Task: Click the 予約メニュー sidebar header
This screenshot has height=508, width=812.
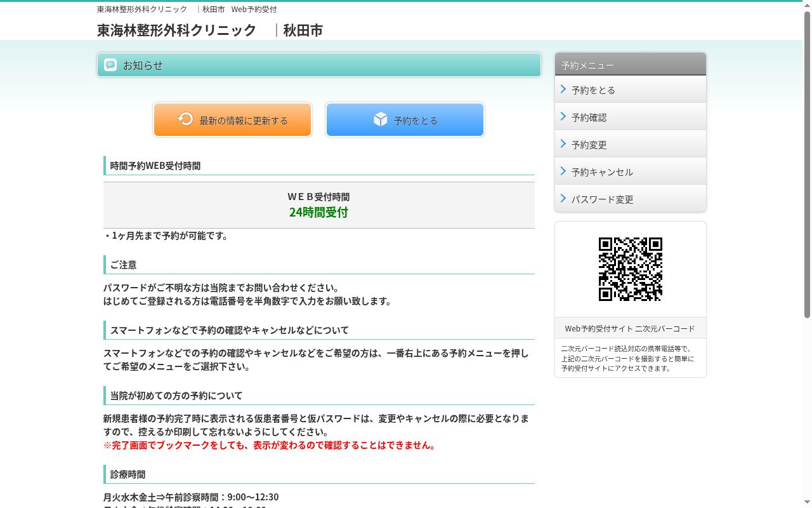Action: pyautogui.click(x=631, y=65)
